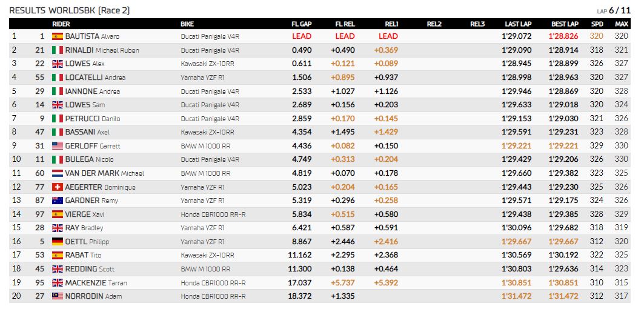Open rider RINALDI Michael Ruben
This screenshot has height=309, width=644.
102,50
